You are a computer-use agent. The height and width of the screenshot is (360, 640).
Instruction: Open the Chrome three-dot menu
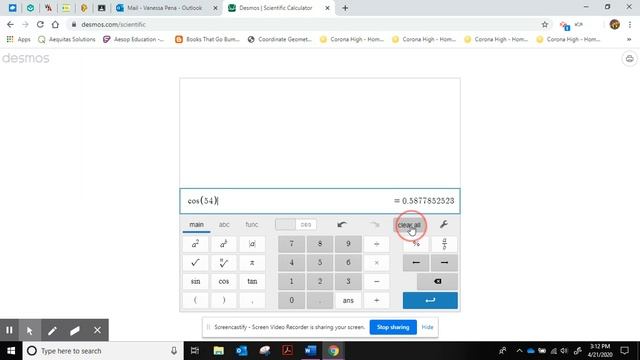pyautogui.click(x=630, y=24)
